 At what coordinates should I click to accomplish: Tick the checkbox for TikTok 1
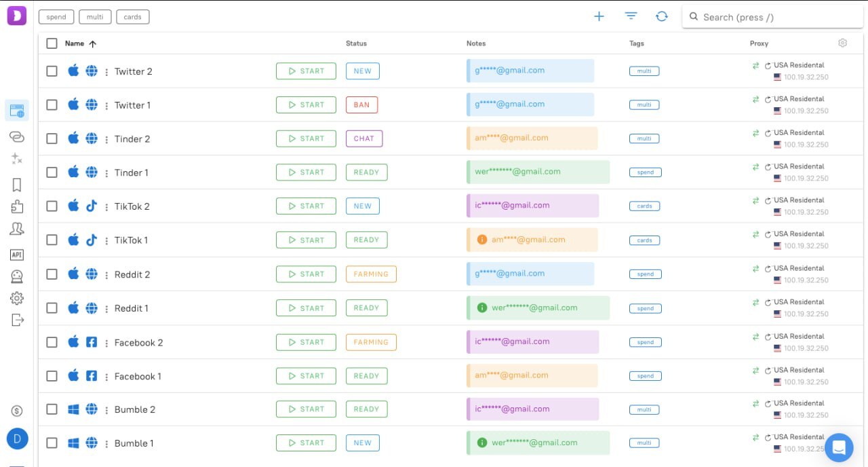52,240
